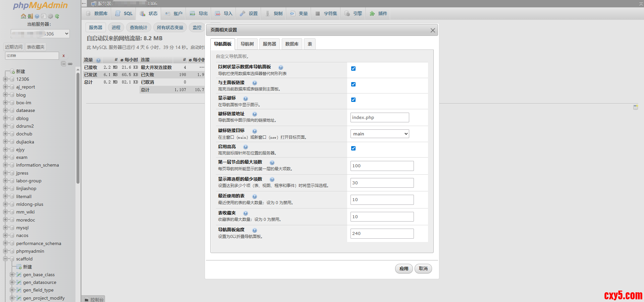The image size is (644, 302).
Task: Click the link with main panel icon
Action: [70, 64]
